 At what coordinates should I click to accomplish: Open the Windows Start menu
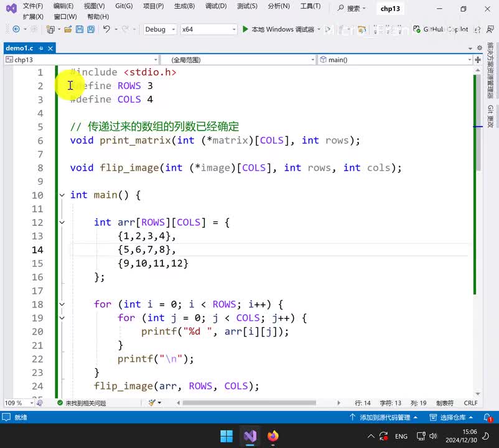(226, 436)
